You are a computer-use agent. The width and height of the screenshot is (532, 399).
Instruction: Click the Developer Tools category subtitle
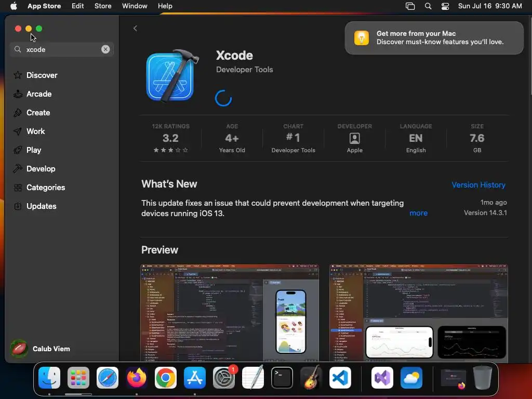pos(244,70)
